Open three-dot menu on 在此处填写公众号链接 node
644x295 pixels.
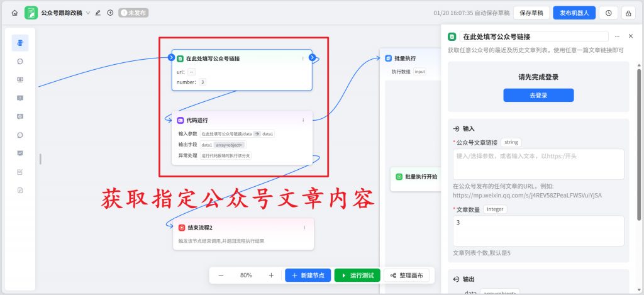303,58
